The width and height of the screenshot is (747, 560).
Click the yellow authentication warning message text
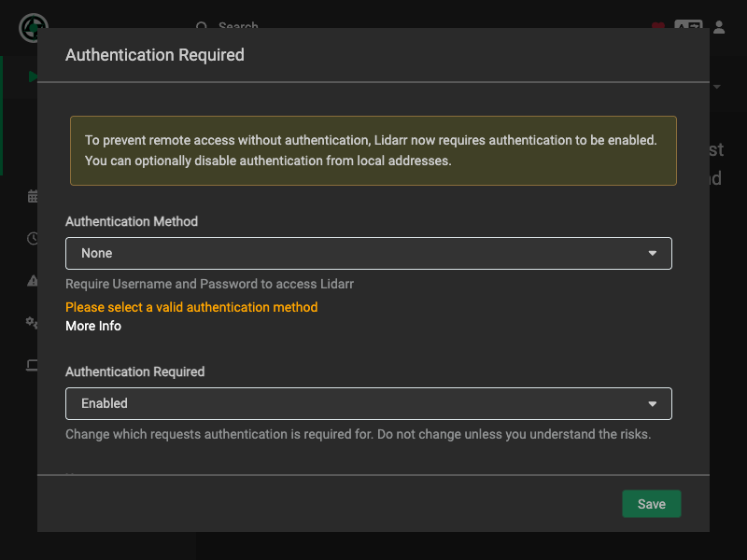(371, 150)
